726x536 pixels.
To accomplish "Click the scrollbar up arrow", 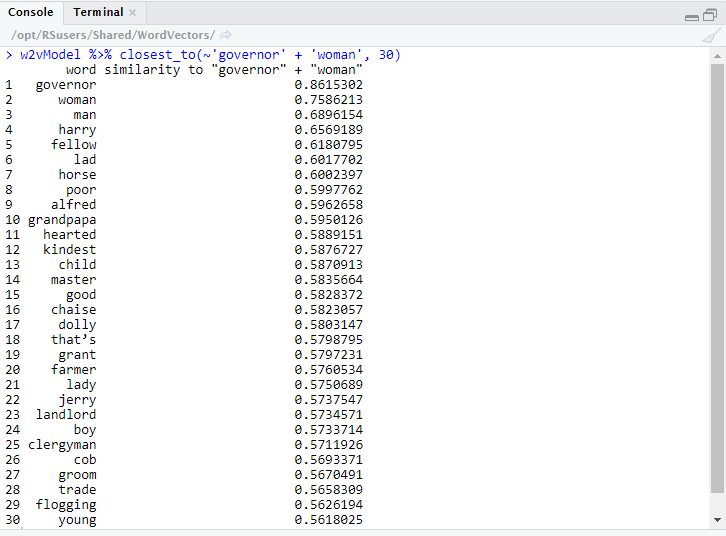I will tap(716, 56).
